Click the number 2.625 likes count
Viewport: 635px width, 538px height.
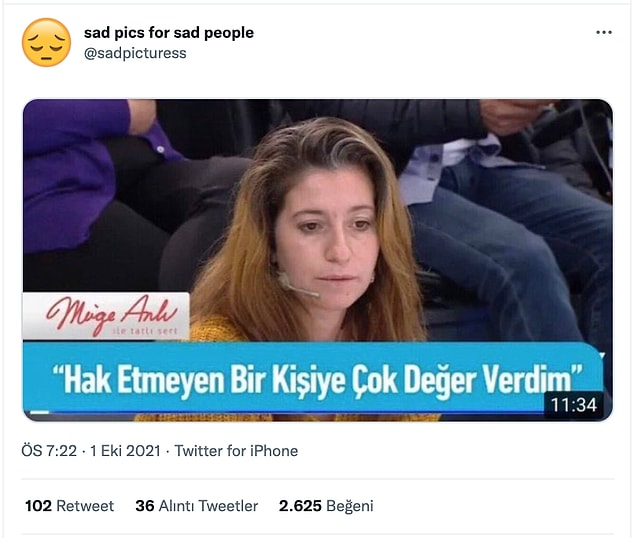point(300,506)
